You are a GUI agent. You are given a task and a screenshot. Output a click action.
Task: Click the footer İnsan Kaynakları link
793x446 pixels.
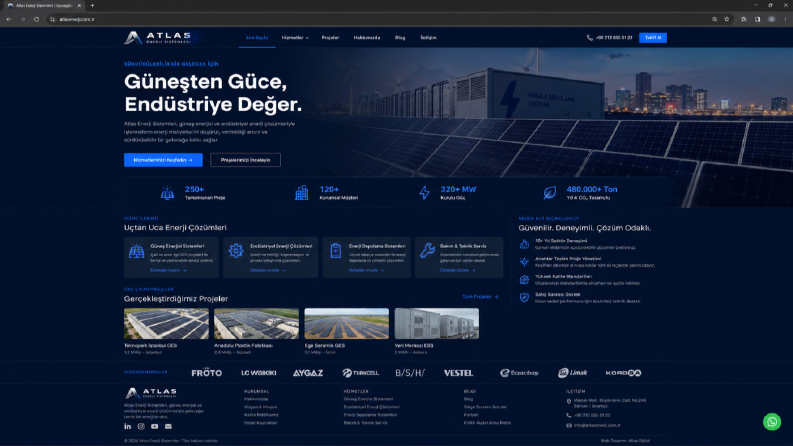point(260,423)
